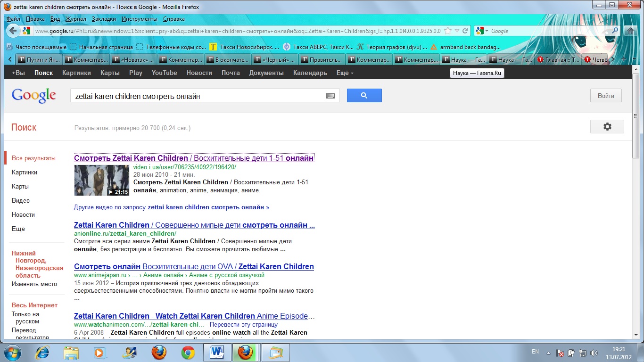Filter results by Новости in sidebar
644x362 pixels.
coord(24,214)
